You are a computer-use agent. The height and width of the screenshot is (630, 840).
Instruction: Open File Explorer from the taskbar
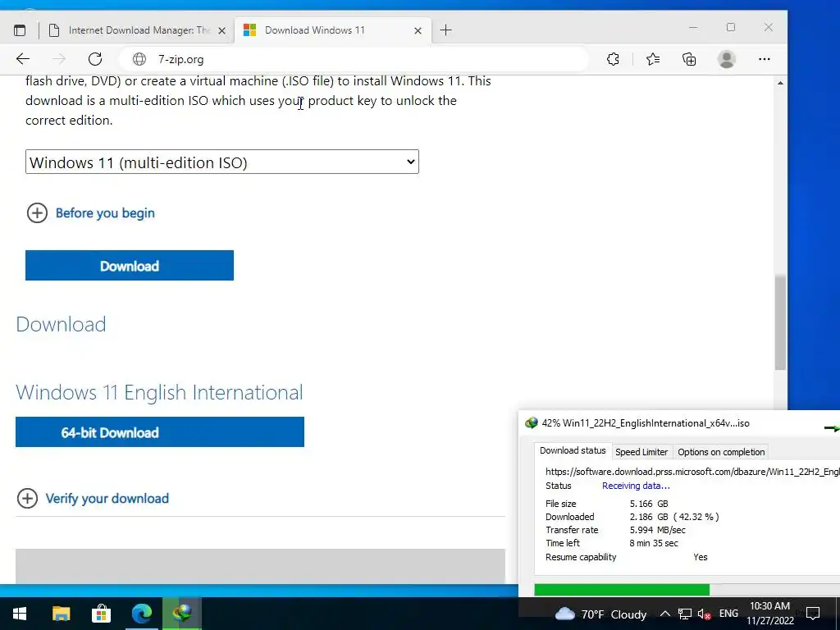pos(61,614)
